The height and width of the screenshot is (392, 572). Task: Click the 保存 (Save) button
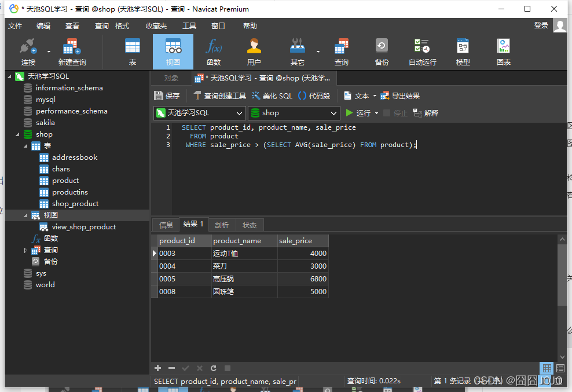(167, 96)
